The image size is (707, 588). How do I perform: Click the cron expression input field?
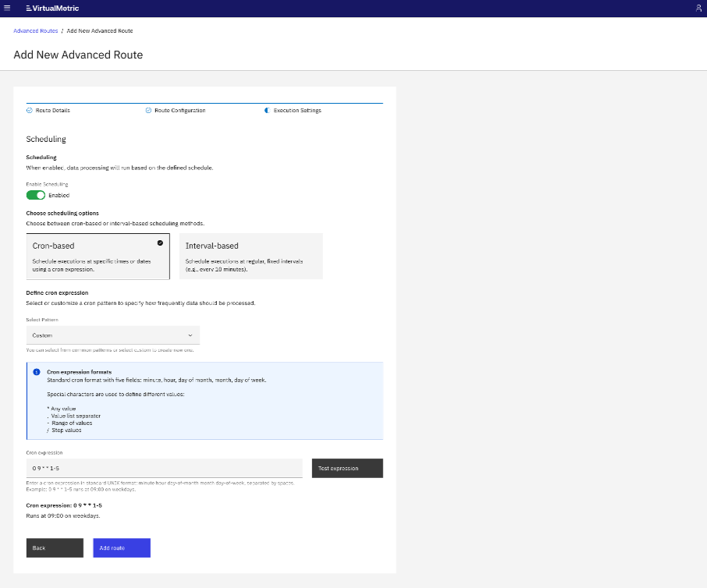pyautogui.click(x=164, y=468)
